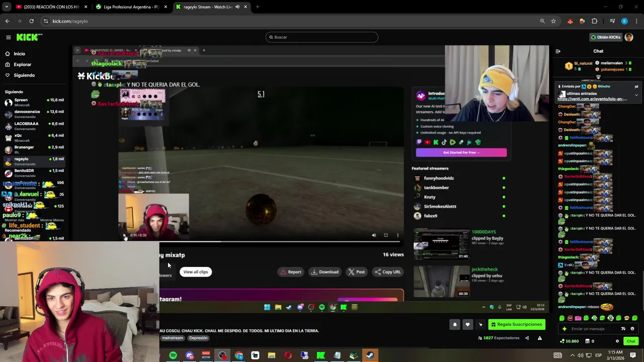Image resolution: width=644 pixels, height=362 pixels.
Task: Open the Chrome three-dot menu
Action: click(637, 21)
